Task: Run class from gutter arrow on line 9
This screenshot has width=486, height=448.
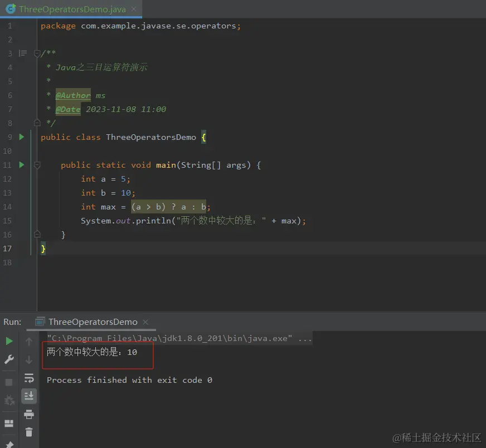Action: pos(22,137)
